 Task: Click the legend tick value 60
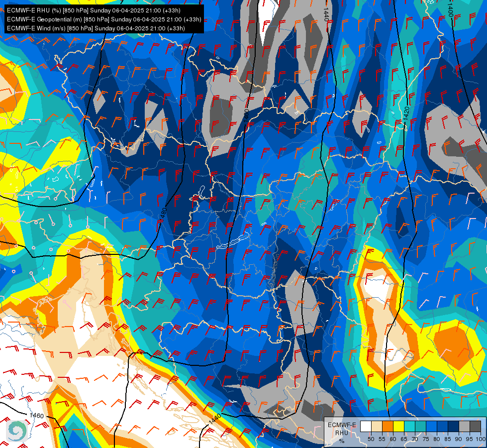(393, 439)
